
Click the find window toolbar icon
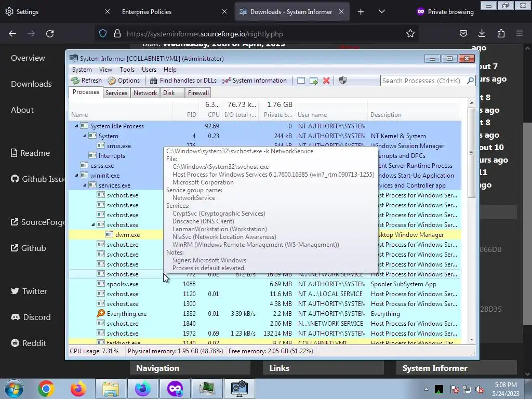(x=301, y=81)
